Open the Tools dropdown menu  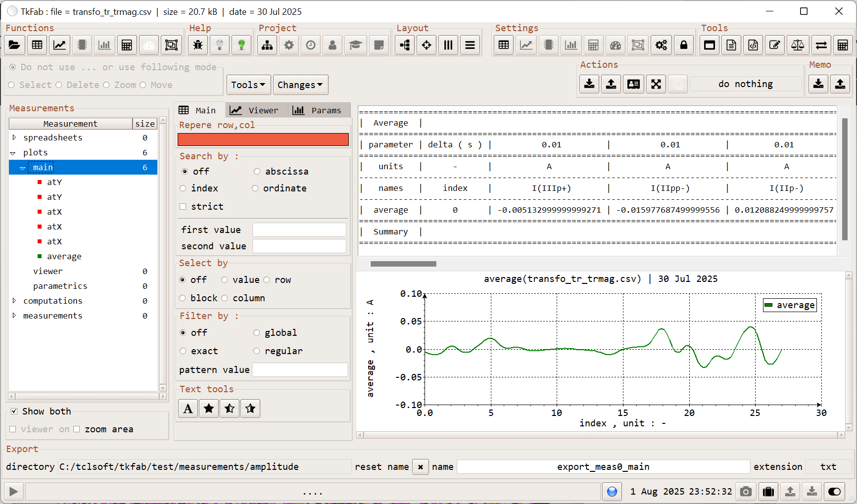[x=248, y=85]
